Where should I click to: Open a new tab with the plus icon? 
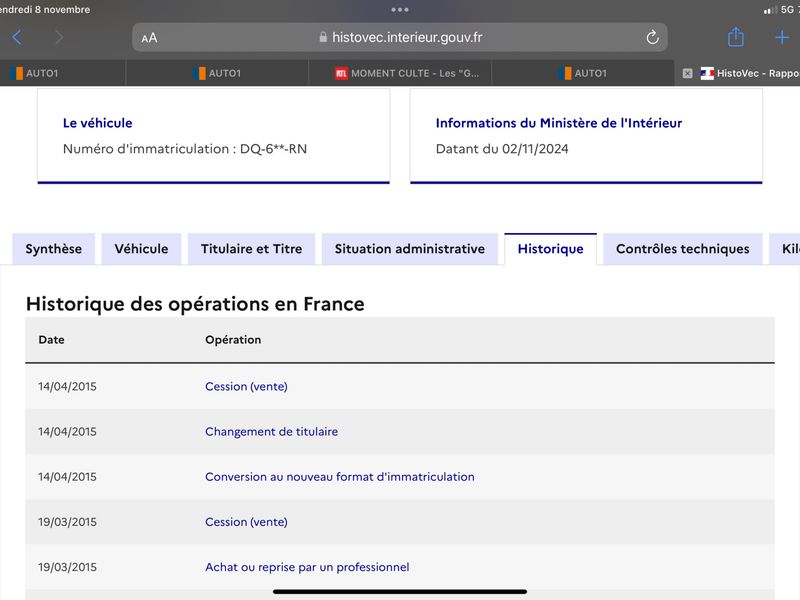[782, 37]
